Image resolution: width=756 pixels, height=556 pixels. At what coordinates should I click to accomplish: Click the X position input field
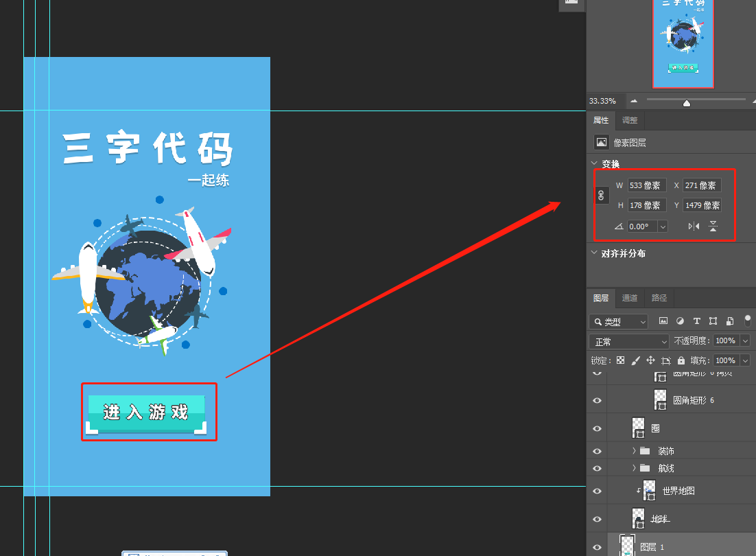702,185
